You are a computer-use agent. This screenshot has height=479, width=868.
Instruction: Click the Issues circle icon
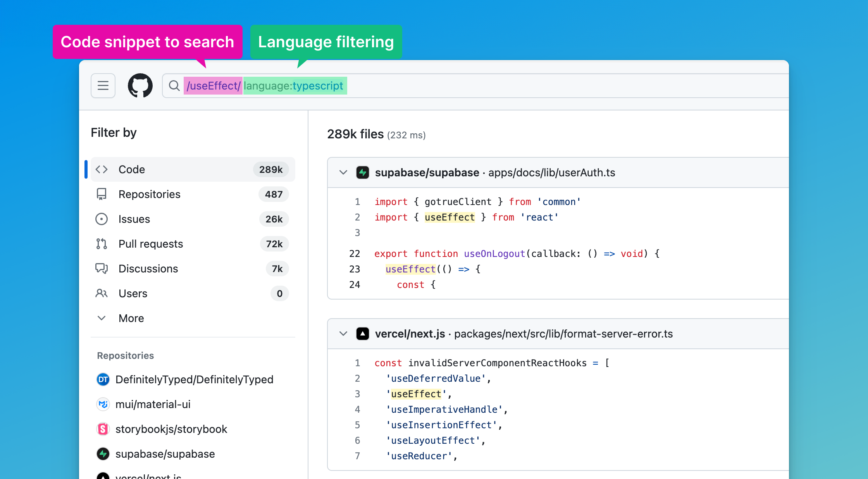[x=101, y=219]
